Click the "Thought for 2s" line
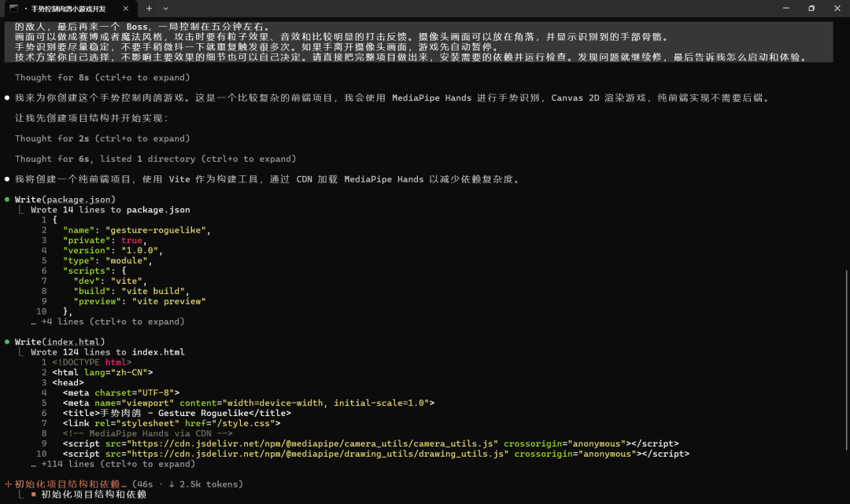850x504 pixels. pos(102,139)
